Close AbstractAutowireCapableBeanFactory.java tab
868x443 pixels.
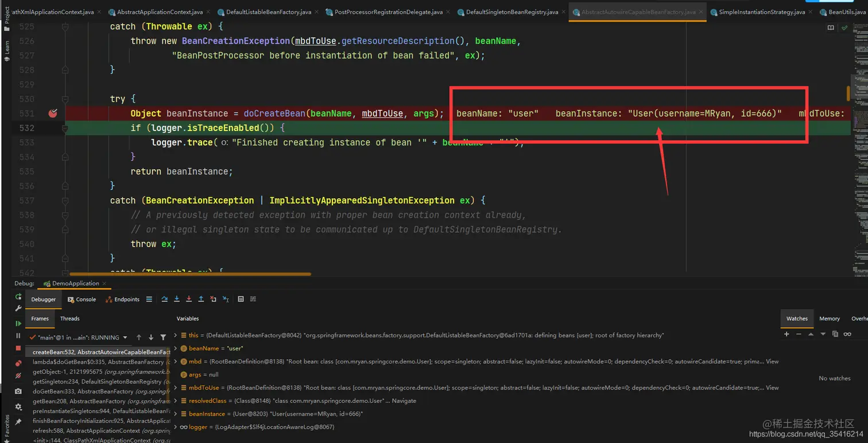pos(701,12)
